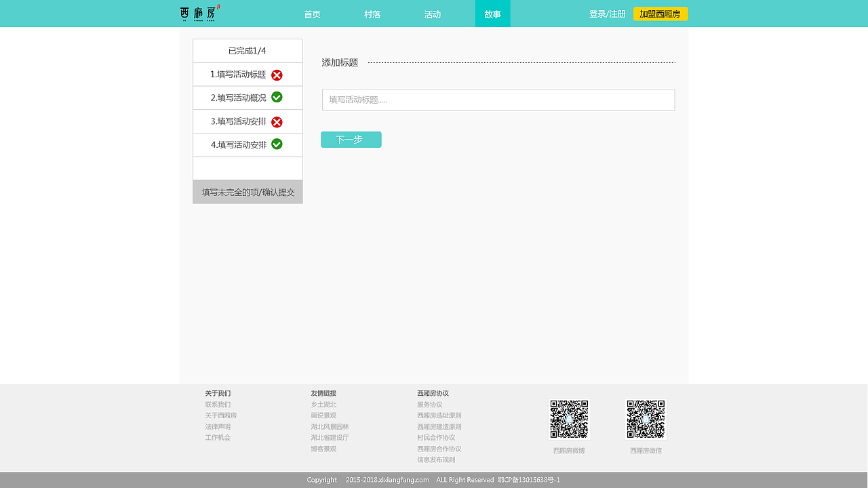Switch to the 活动 navigation tab
The width and height of the screenshot is (868, 488).
433,14
